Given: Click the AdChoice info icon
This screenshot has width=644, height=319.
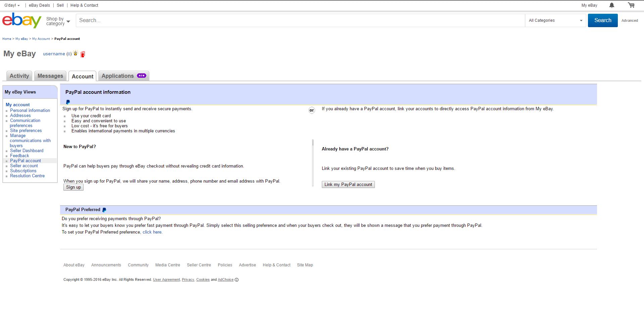Looking at the screenshot, I should coord(237,280).
